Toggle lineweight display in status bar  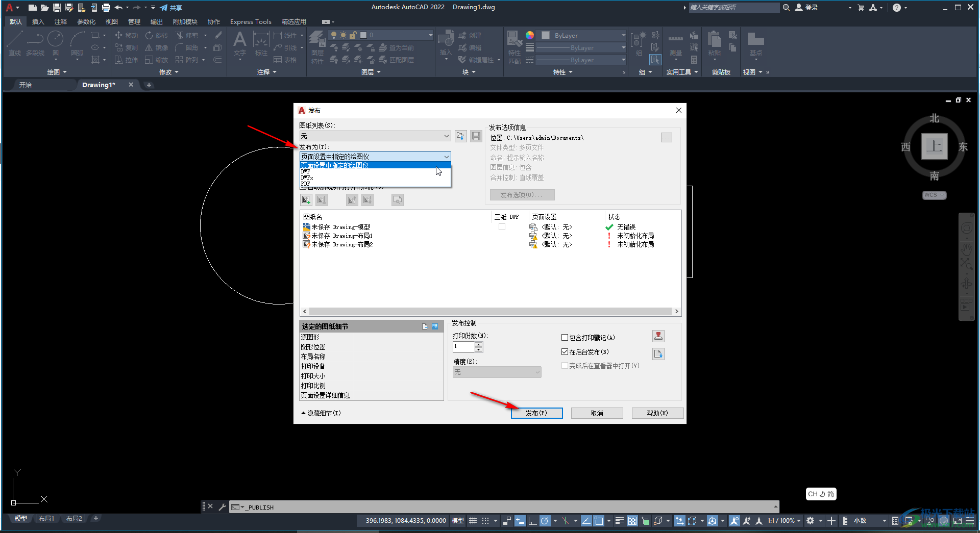[620, 521]
